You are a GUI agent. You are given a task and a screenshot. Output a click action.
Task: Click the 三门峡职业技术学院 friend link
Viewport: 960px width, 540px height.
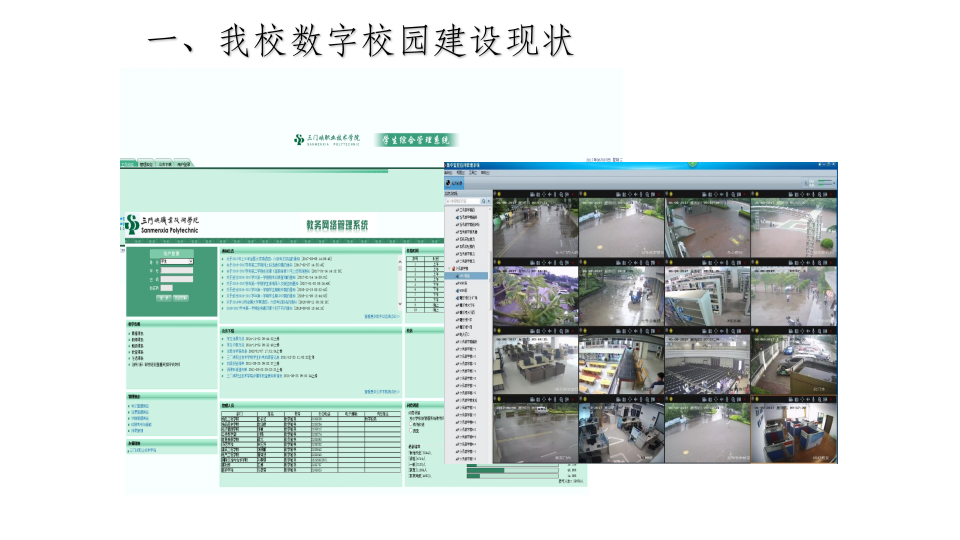(143, 450)
